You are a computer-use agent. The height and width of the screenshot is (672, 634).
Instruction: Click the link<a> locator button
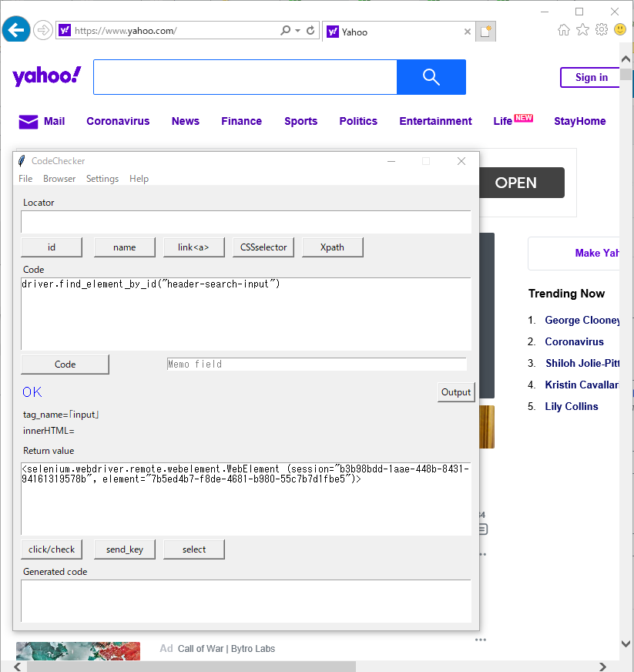pos(193,247)
